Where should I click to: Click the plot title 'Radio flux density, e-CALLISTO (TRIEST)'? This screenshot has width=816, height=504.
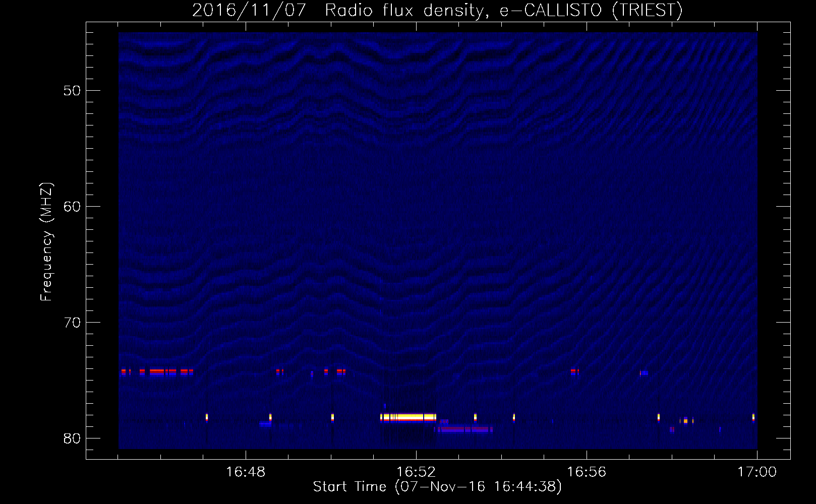click(x=503, y=11)
